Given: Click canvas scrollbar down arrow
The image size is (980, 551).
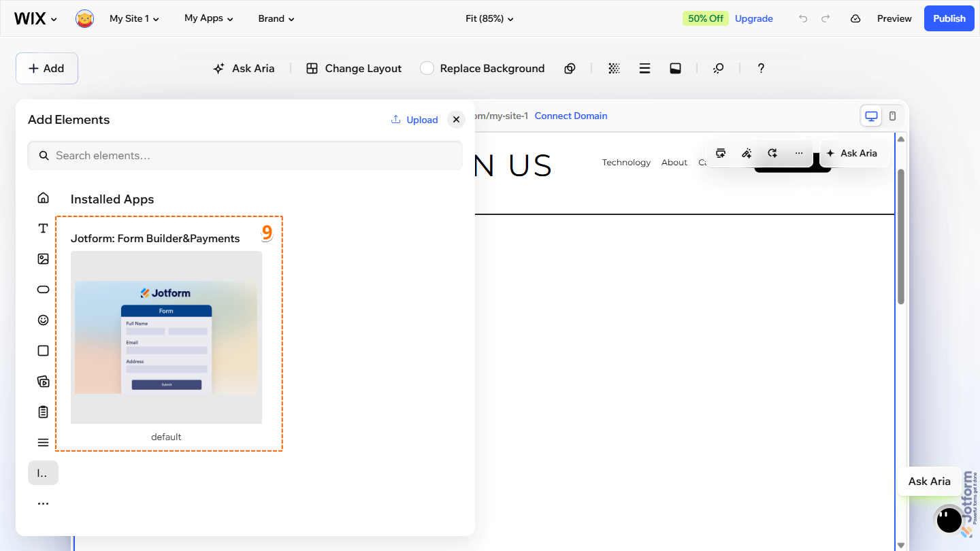Looking at the screenshot, I should click(x=901, y=545).
